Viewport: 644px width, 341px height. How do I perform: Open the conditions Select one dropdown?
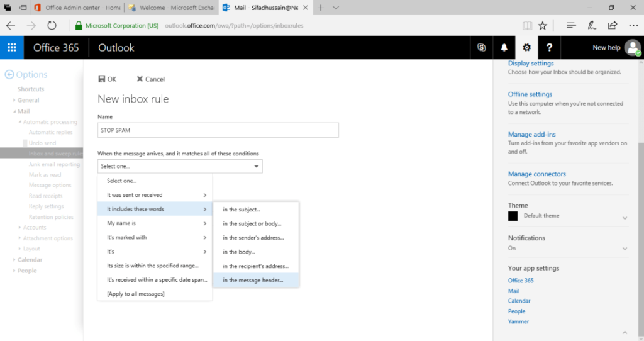(180, 166)
